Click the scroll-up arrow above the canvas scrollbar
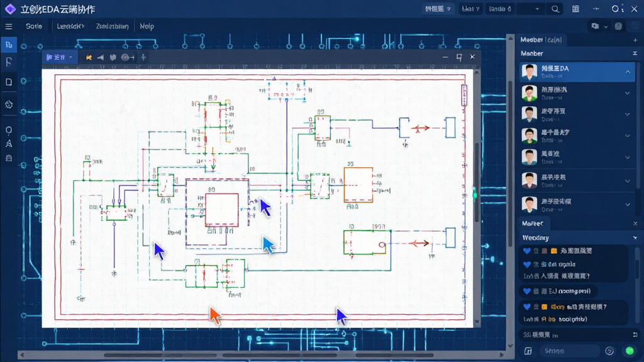The width and height of the screenshot is (644, 362). pyautogui.click(x=511, y=38)
